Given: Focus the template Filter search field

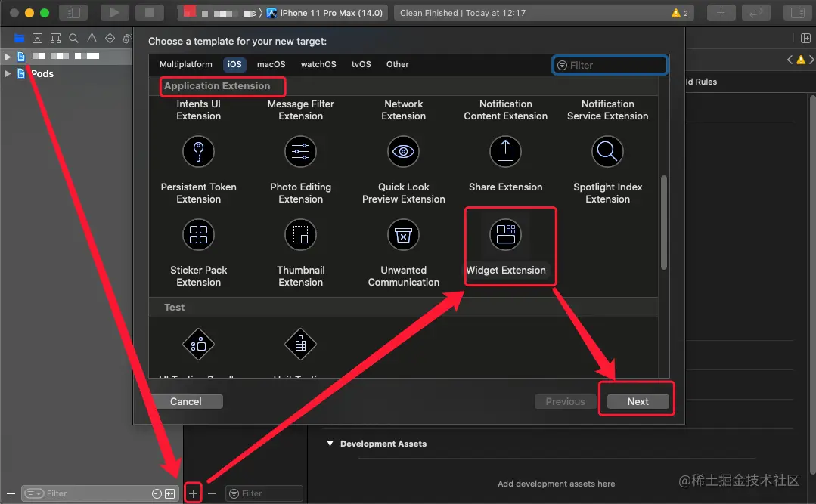Looking at the screenshot, I should click(x=610, y=65).
